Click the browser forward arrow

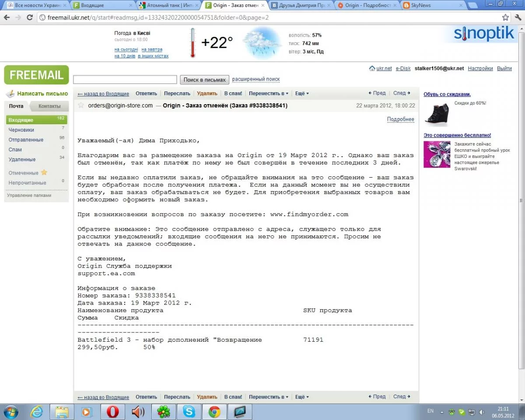[18, 17]
